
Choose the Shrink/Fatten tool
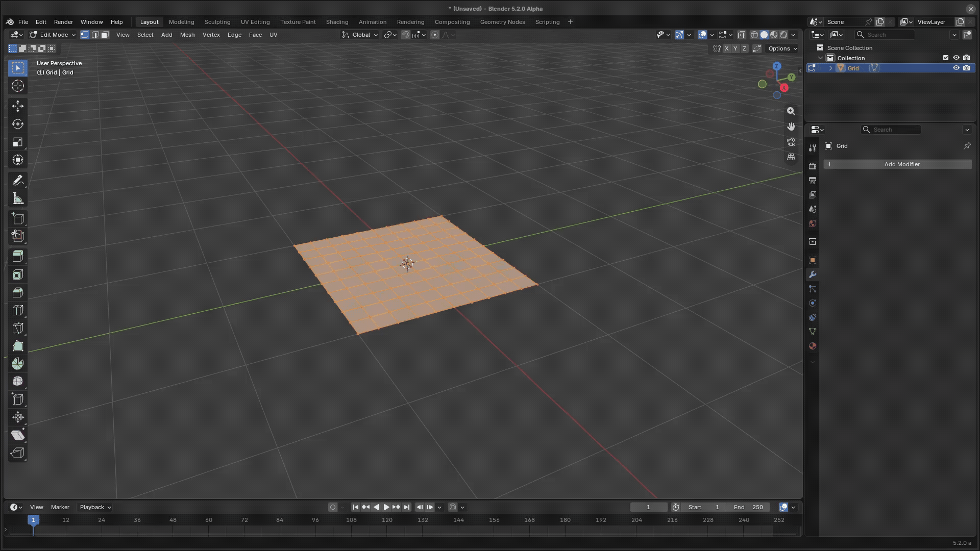click(x=18, y=417)
